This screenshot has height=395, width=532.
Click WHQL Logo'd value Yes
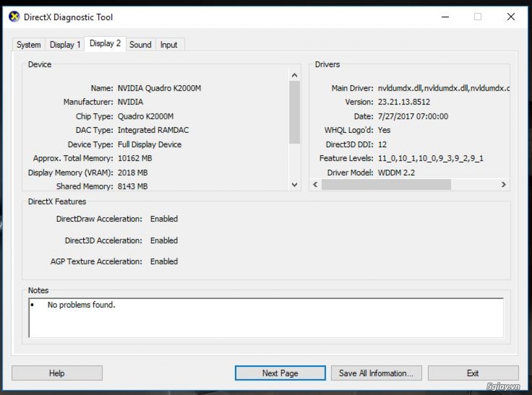click(x=384, y=130)
